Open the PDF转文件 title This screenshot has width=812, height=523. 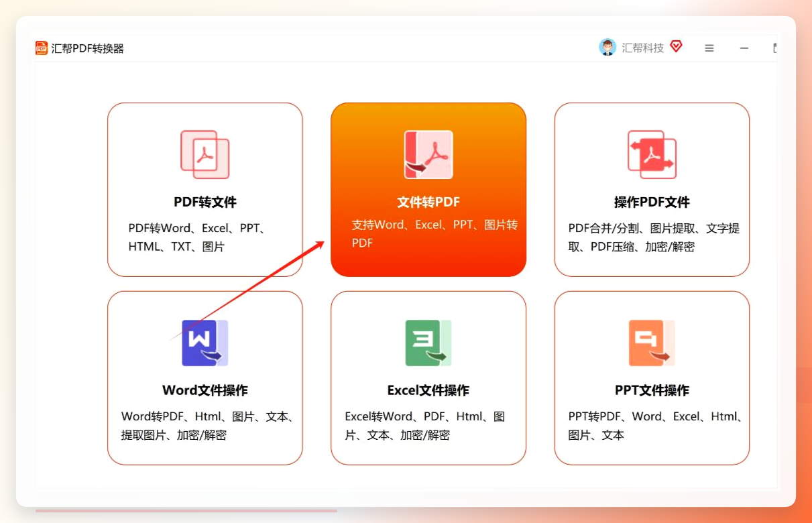click(205, 202)
